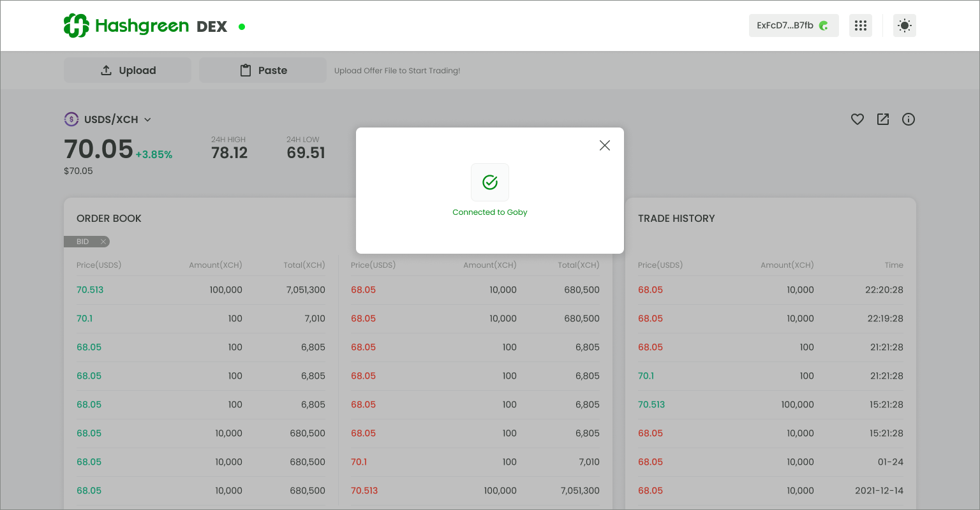Click the Goby wallet icon in address button
Viewport: 980px width, 510px height.
(824, 25)
